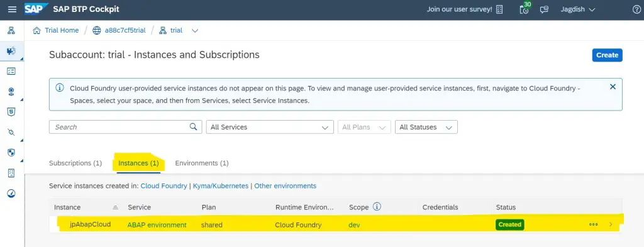Open the Security shield sidebar icon
Viewport: 644px width, 247px height.
point(11,153)
